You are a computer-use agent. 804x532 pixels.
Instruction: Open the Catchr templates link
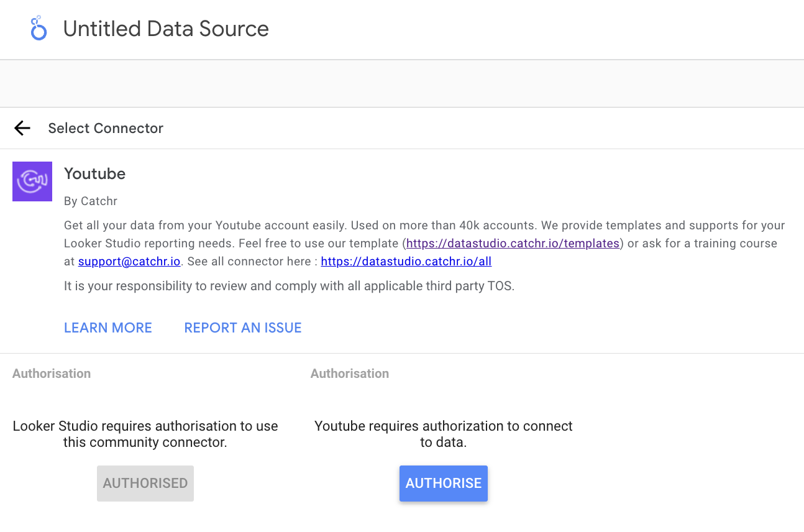click(512, 243)
